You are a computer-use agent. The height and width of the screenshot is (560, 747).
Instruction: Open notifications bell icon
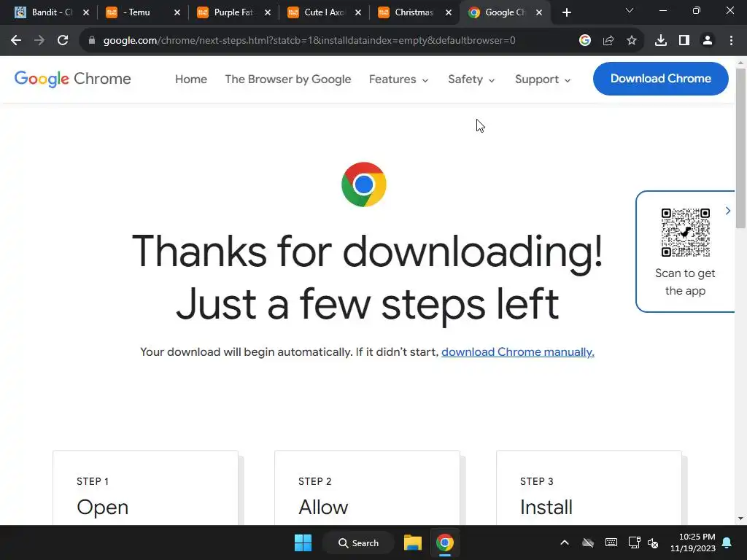point(727,542)
